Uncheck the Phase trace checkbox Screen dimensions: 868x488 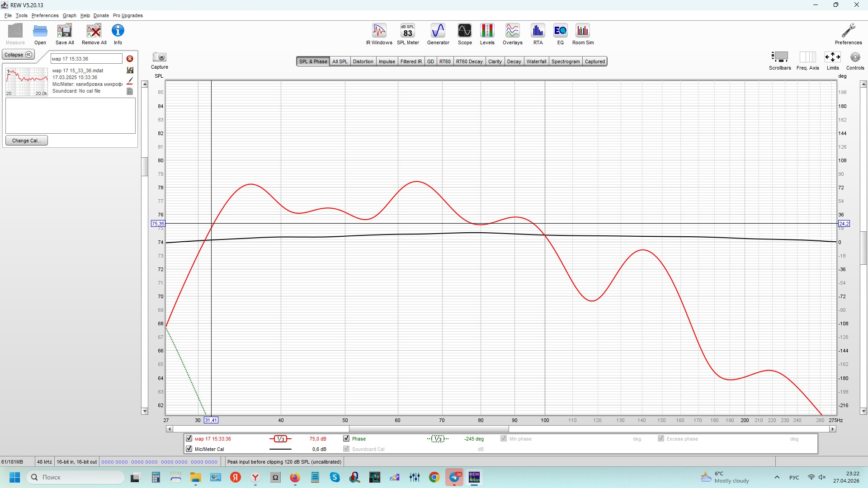click(346, 438)
